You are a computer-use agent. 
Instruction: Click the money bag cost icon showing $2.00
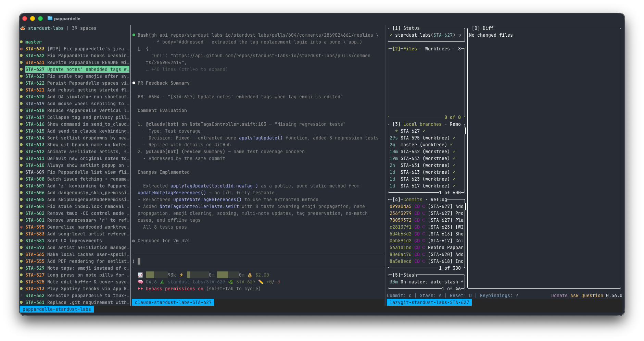(250, 275)
